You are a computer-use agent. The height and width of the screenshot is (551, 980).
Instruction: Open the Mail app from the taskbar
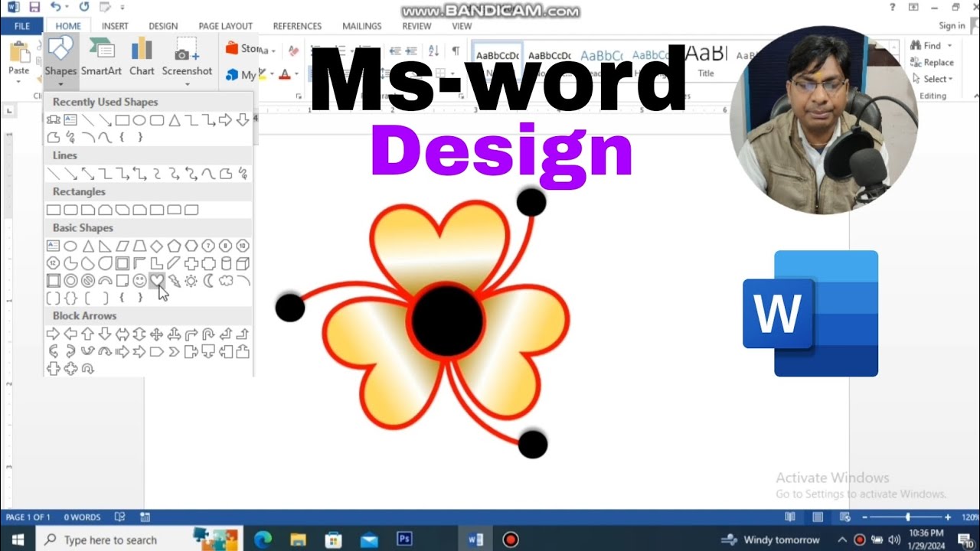[x=369, y=540]
